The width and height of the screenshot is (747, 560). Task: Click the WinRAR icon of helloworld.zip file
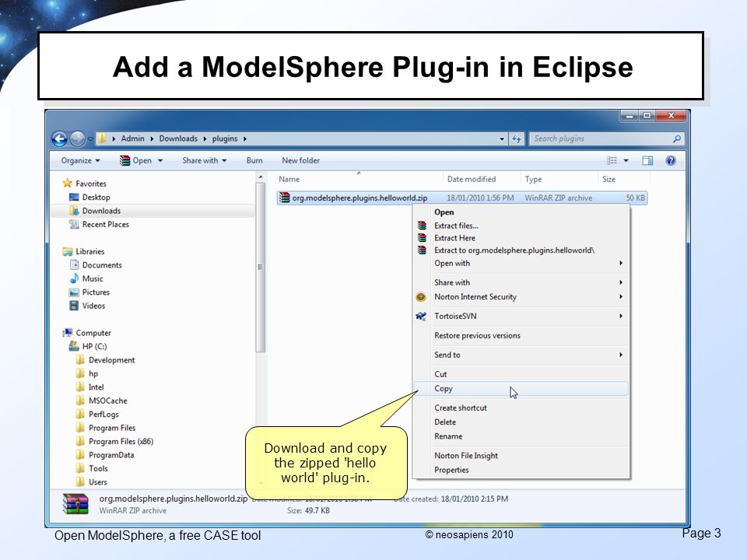[x=285, y=198]
